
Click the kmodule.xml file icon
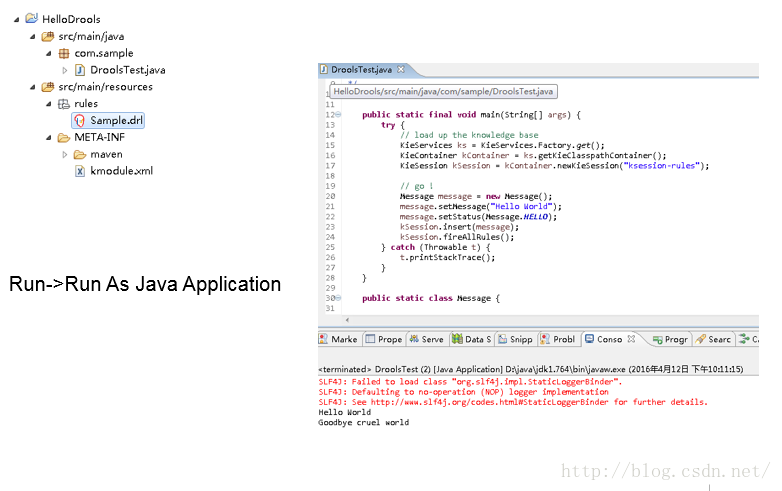tap(80, 171)
